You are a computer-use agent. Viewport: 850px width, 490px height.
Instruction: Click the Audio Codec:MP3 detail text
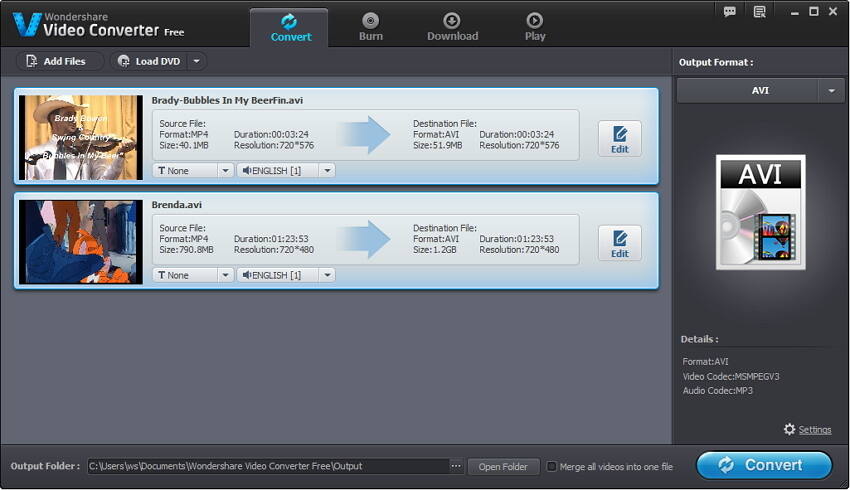point(718,391)
